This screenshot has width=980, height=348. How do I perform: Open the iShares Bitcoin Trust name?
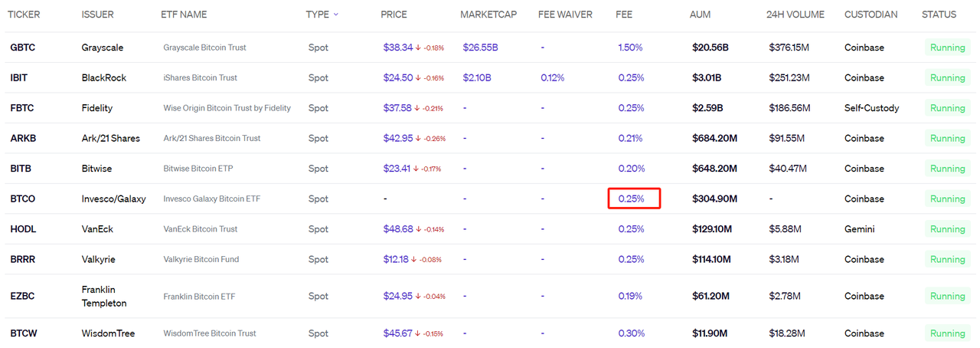coord(201,77)
